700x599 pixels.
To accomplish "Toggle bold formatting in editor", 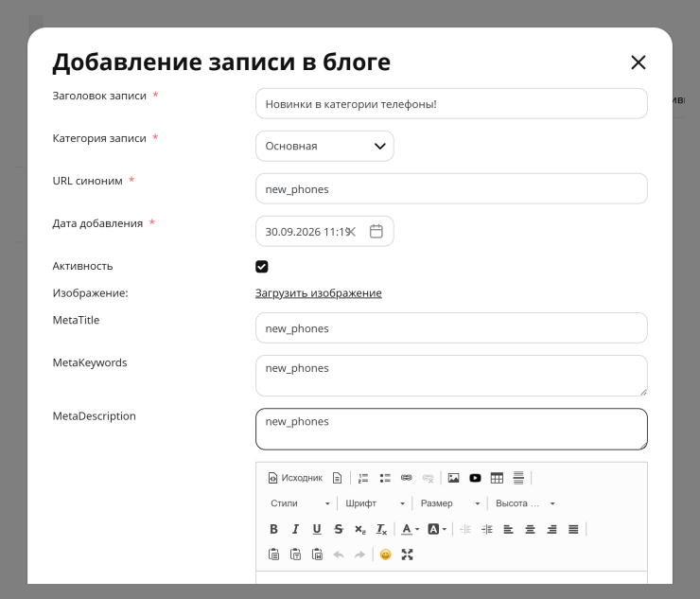I will click(x=273, y=529).
